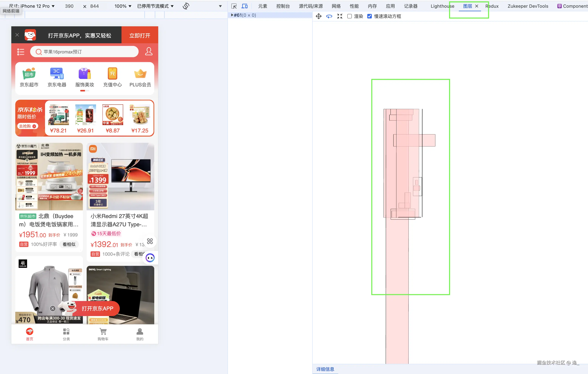Uncheck the 慢速滚动方框 checkbox
Image resolution: width=588 pixels, height=374 pixels.
pos(370,16)
